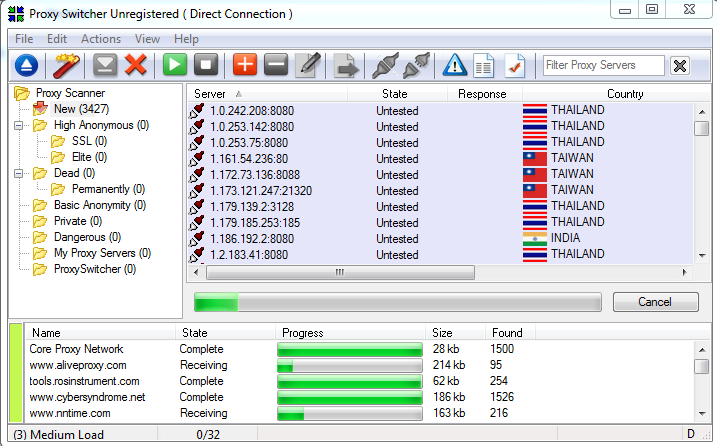Image resolution: width=717 pixels, height=446 pixels.
Task: Select proxy 1.161.54.236:80 row
Action: 441,159
